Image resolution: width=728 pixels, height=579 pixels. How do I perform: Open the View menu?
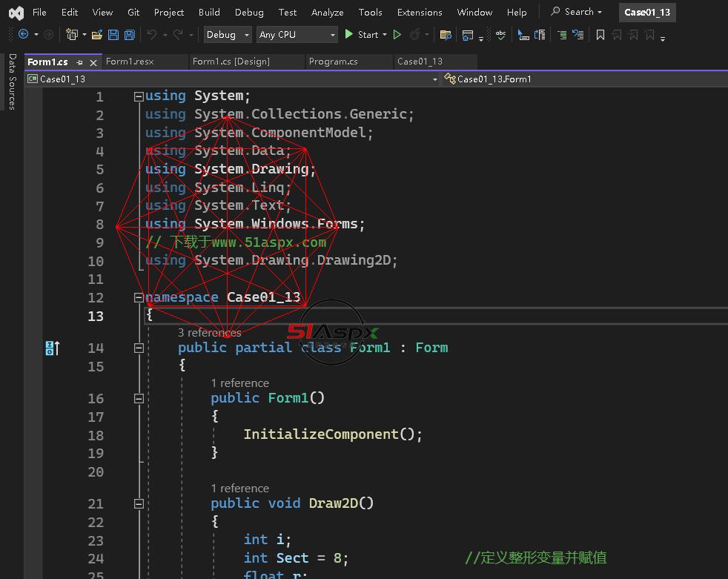point(102,12)
